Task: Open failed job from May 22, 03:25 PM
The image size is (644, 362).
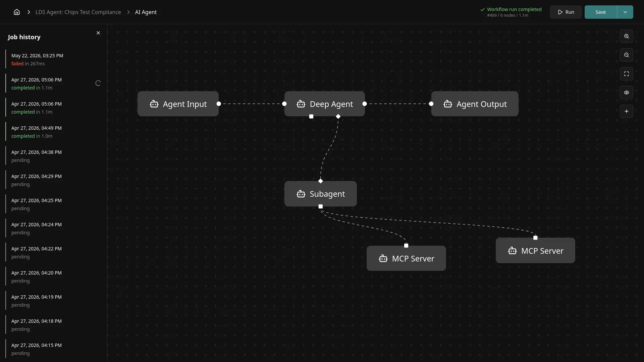Action: point(54,59)
